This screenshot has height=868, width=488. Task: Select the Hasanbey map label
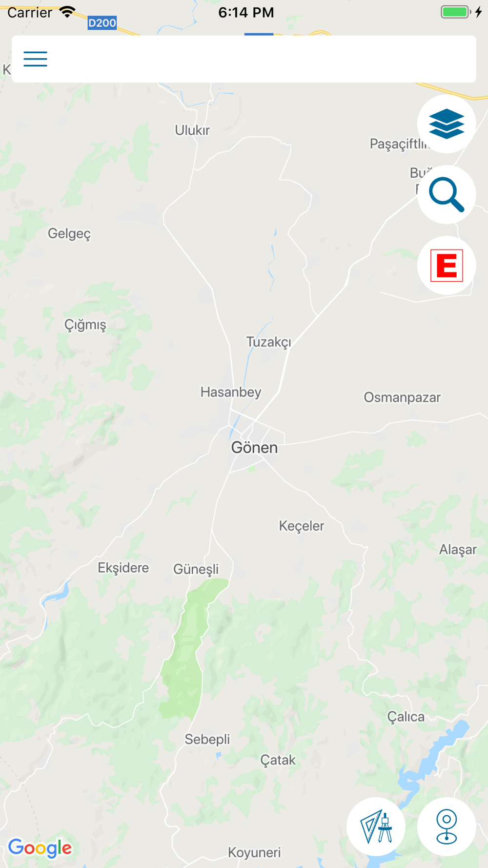pos(231,392)
